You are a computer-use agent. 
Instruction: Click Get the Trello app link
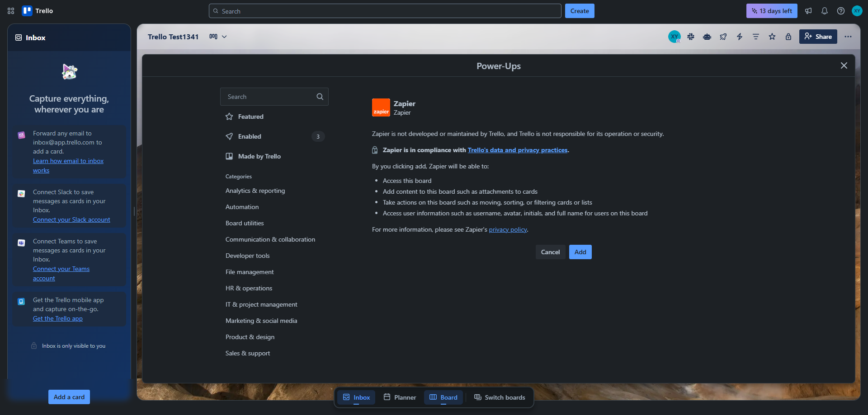57,318
